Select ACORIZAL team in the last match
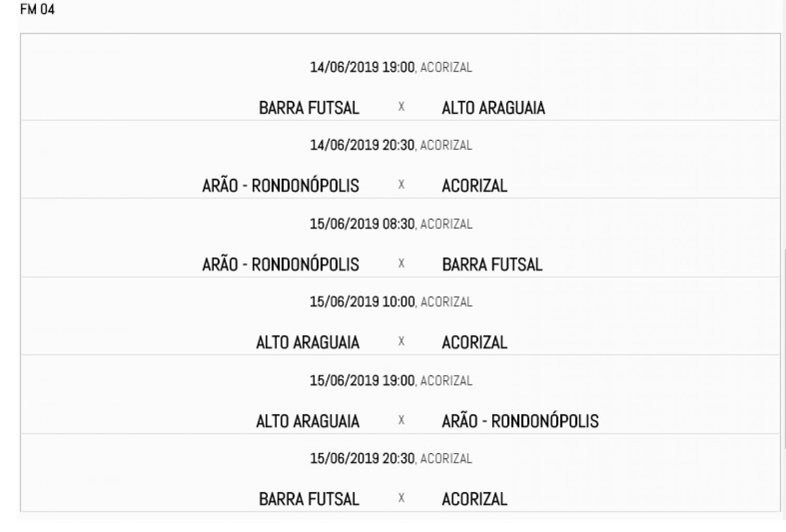 pyautogui.click(x=475, y=499)
